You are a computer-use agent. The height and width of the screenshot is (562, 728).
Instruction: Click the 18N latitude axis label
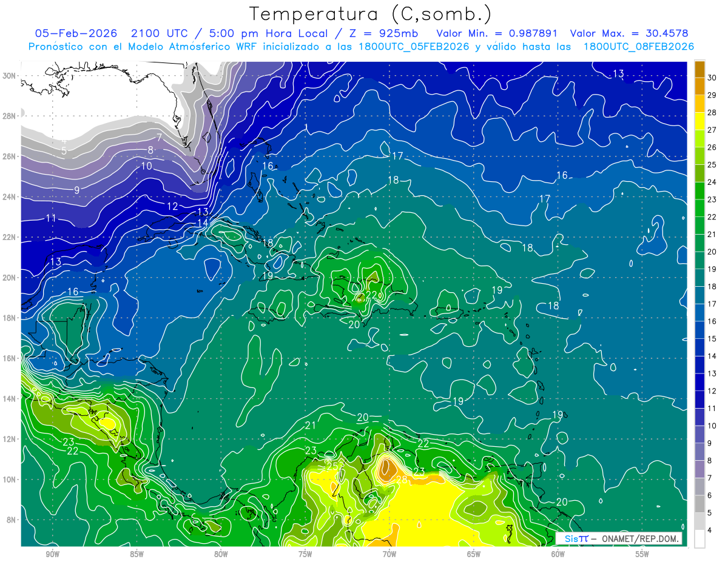pyautogui.click(x=9, y=318)
